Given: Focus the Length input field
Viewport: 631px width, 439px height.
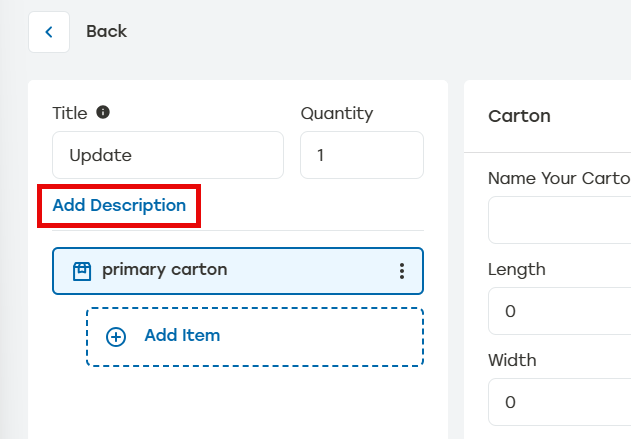Looking at the screenshot, I should [x=560, y=311].
